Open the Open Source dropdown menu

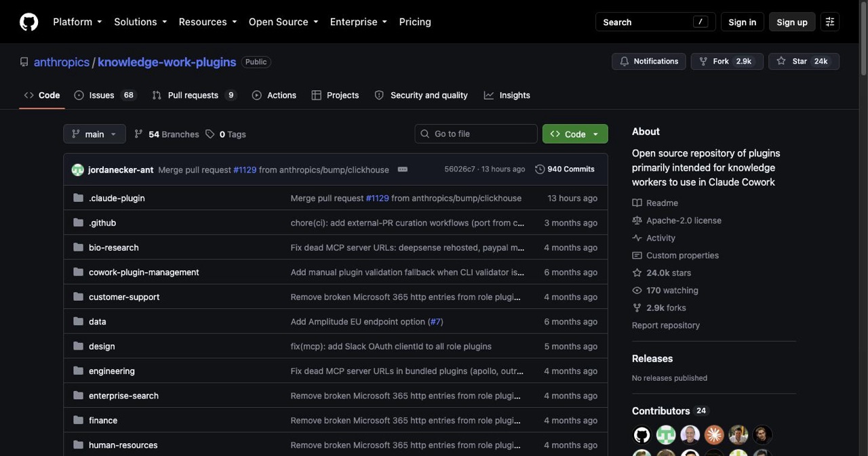tap(283, 22)
